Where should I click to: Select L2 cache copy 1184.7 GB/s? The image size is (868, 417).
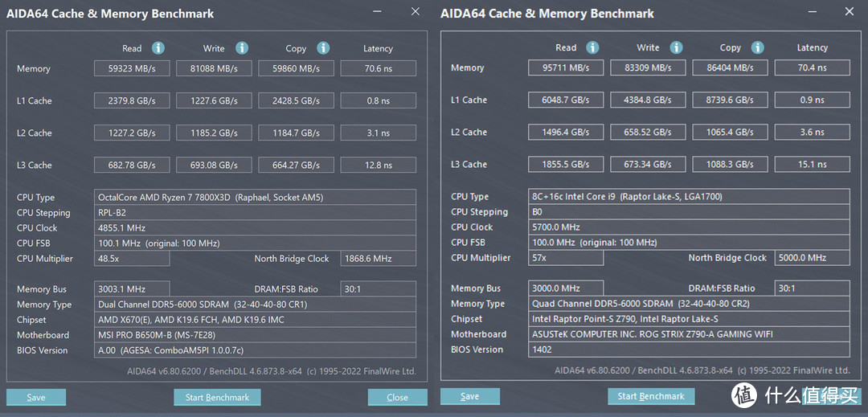pos(296,133)
